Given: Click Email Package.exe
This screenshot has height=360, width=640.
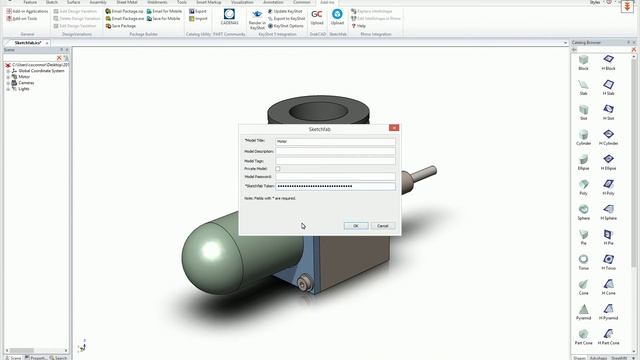Looking at the screenshot, I should pyautogui.click(x=124, y=19).
